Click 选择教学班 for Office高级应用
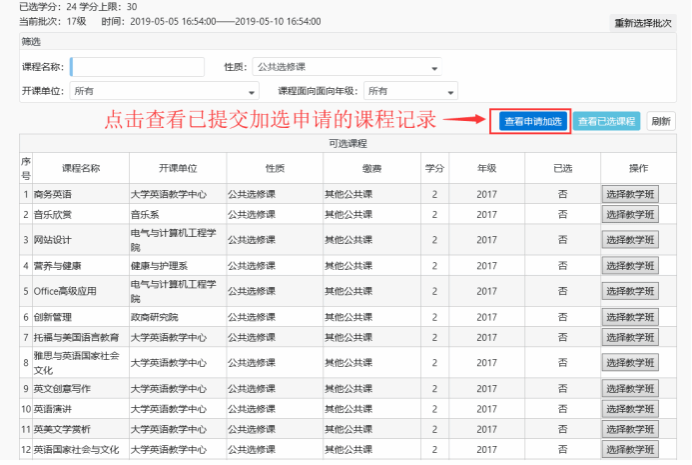This screenshot has width=692, height=465. point(630,291)
